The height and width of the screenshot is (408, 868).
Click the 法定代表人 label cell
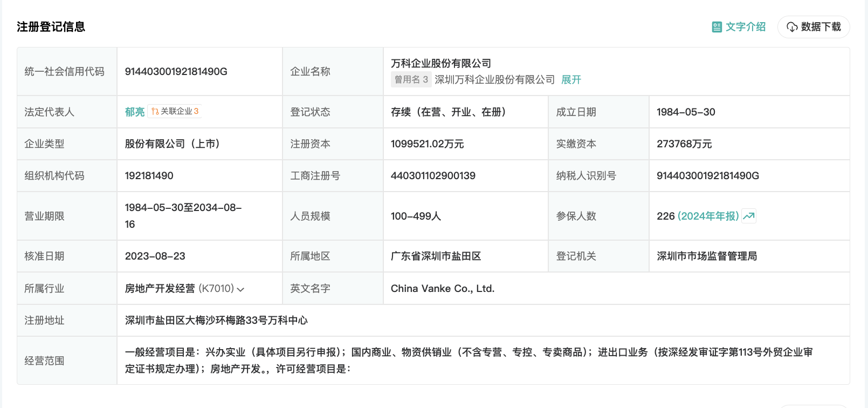click(67, 112)
